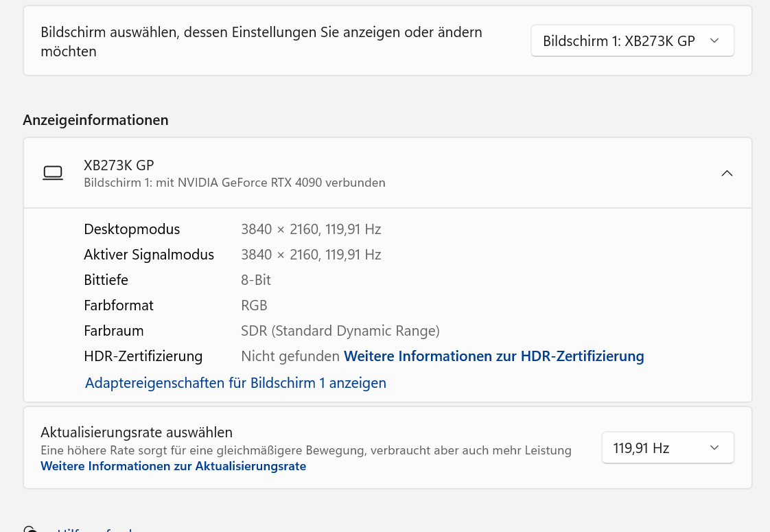Click the HDR-Zertifizierung row label
Image resolution: width=770 pixels, height=532 pixels.
(143, 356)
